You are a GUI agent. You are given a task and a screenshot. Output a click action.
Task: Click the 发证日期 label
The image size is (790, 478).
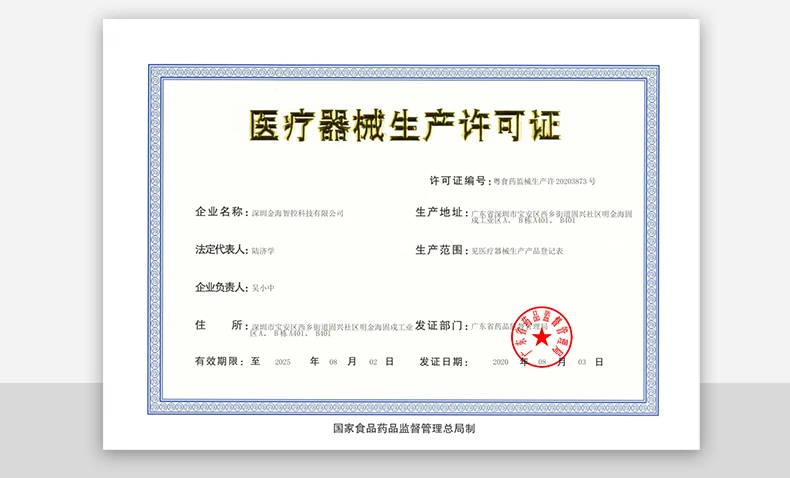pos(444,362)
